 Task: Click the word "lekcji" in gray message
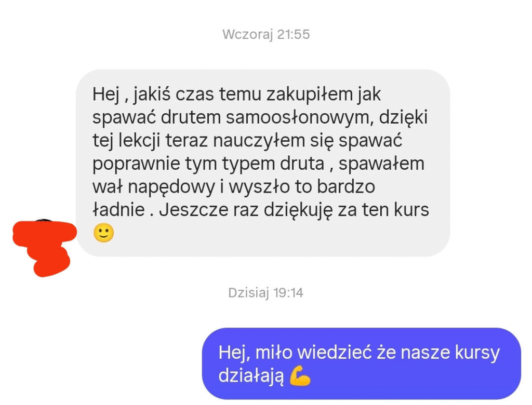click(139, 141)
